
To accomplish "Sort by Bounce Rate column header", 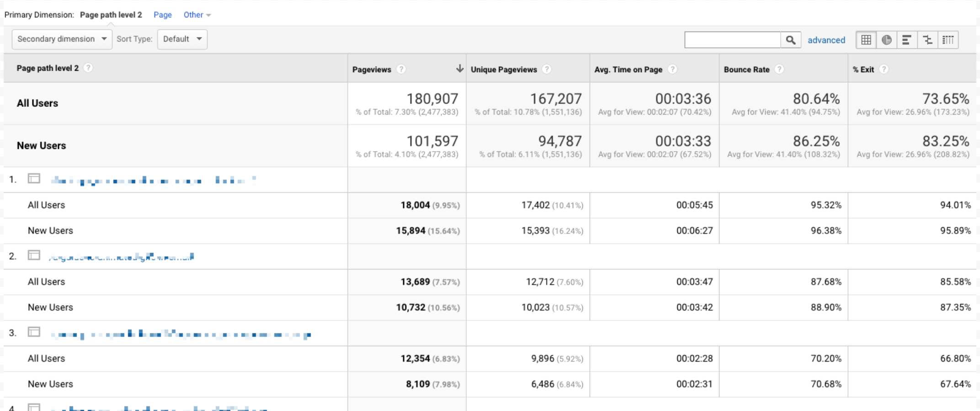I will coord(746,69).
